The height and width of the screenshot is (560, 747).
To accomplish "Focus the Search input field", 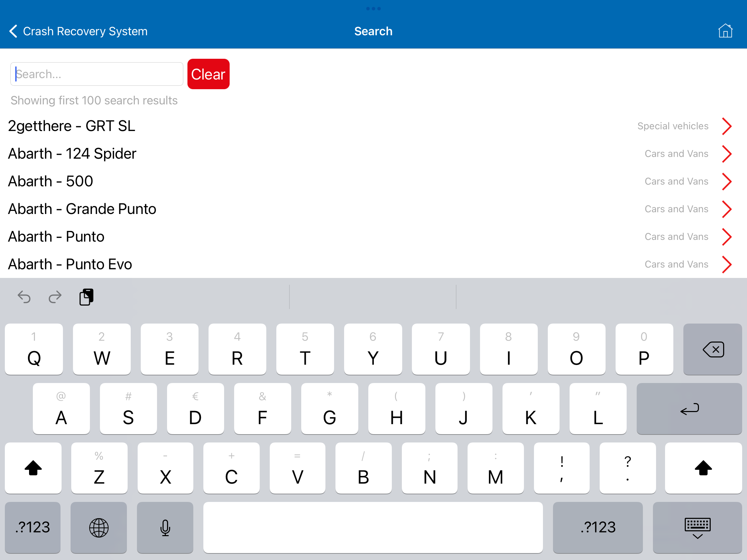I will tap(97, 74).
